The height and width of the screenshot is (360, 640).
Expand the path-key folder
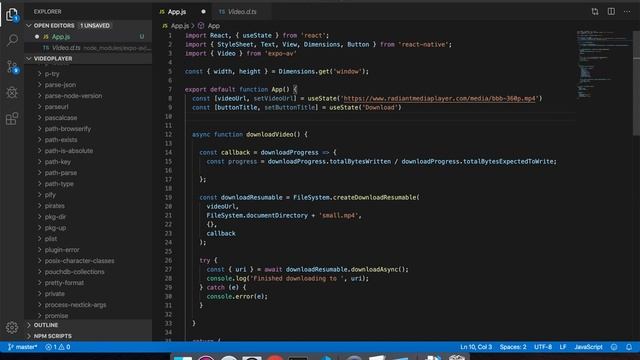coord(88,162)
